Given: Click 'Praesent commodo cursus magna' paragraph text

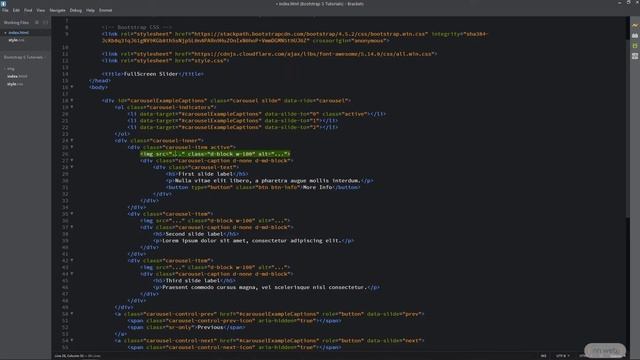Looking at the screenshot, I should click(x=210, y=287).
